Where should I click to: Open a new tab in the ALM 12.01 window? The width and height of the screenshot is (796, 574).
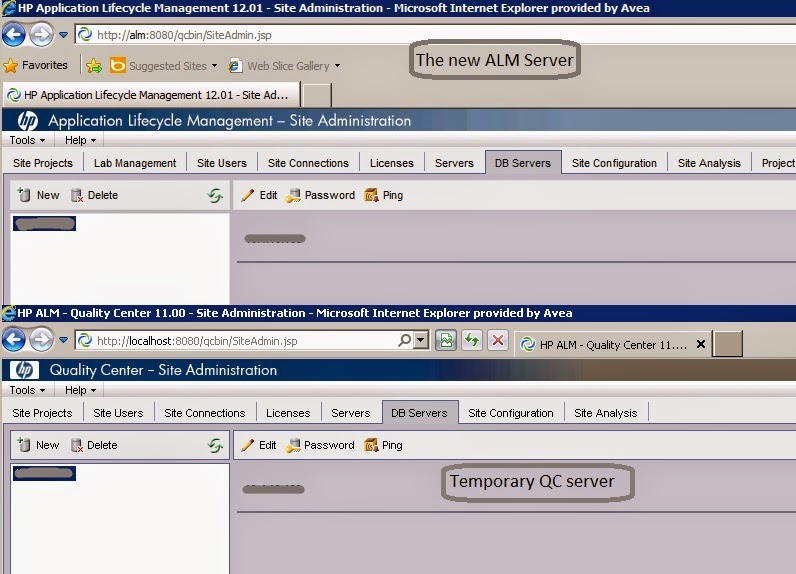tap(317, 95)
